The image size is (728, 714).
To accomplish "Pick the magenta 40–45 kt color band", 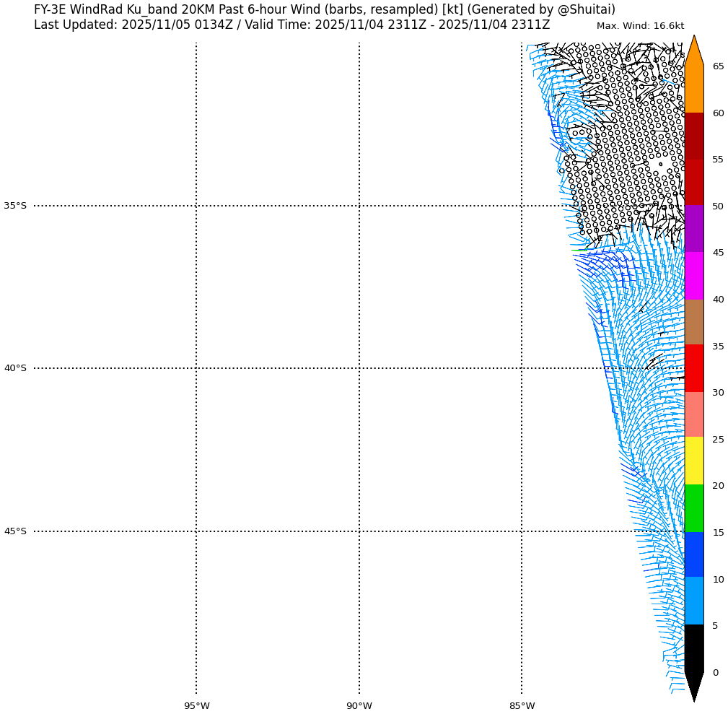I will [x=693, y=276].
